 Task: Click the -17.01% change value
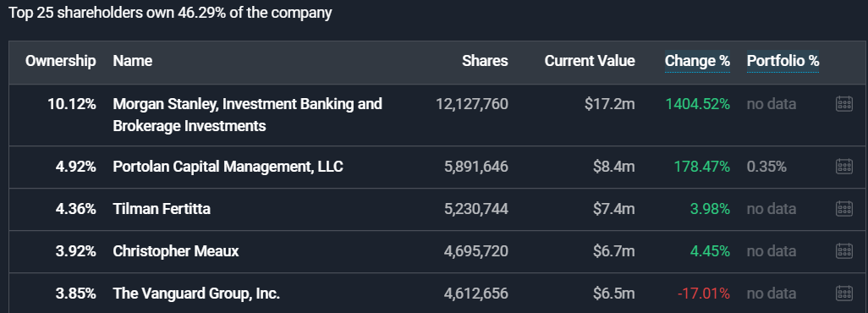pyautogui.click(x=704, y=293)
